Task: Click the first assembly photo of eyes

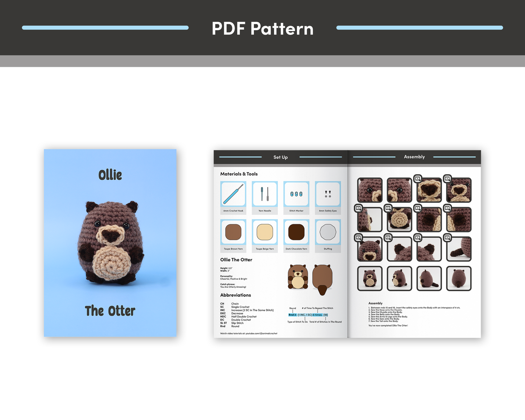Action: pyautogui.click(x=370, y=190)
